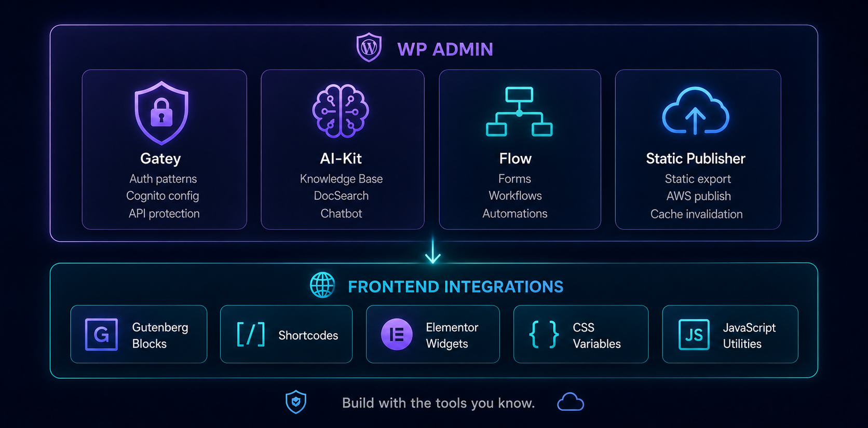Click the 'JavaScript Utilities' label
This screenshot has height=428, width=868.
[x=749, y=336]
